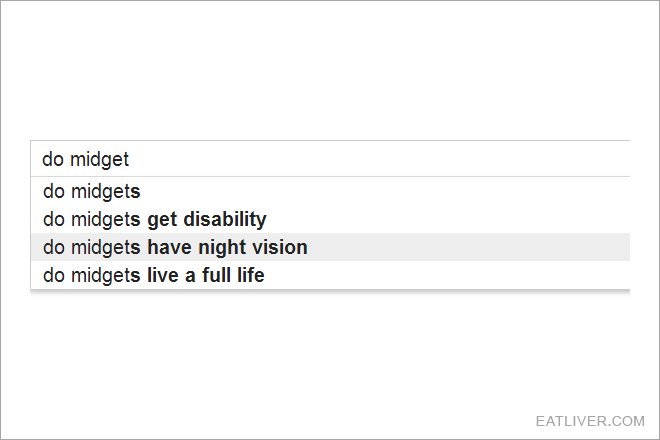Click the bold "have night vision" text
660x440 pixels.
[x=227, y=248]
